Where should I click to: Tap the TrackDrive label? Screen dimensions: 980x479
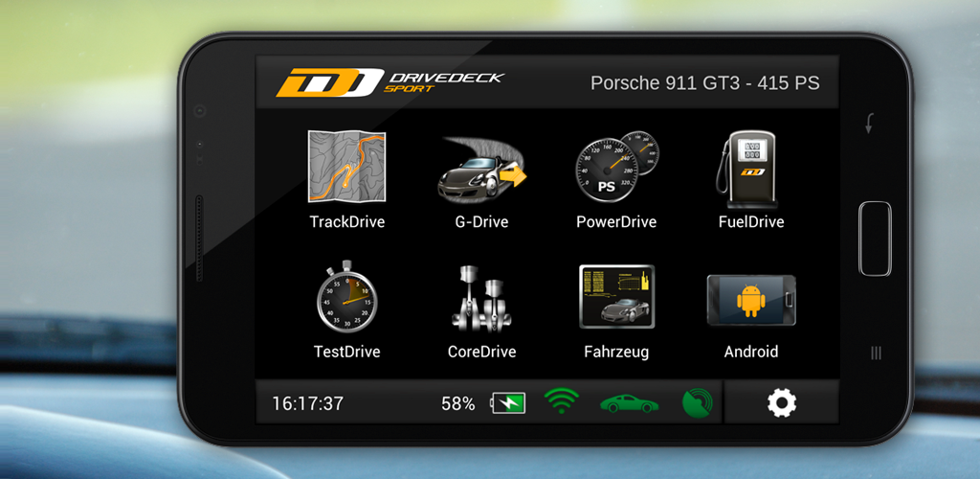(346, 222)
